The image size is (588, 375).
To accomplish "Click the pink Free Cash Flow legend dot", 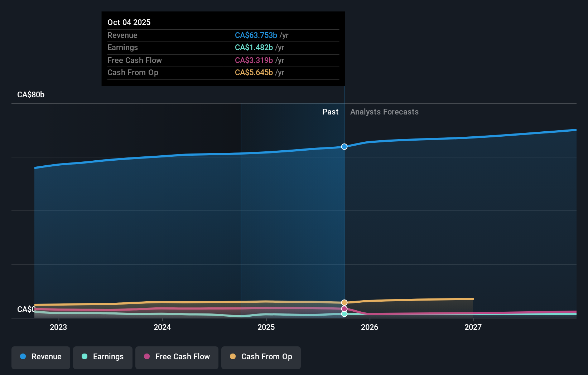I will pos(146,357).
